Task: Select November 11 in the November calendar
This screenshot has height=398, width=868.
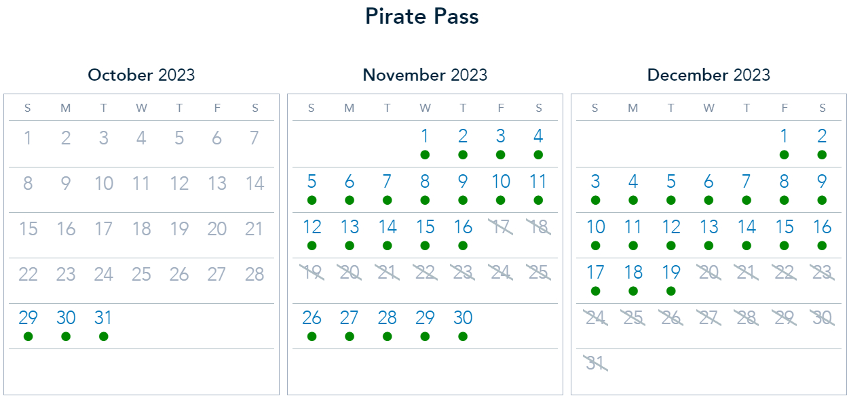Action: point(538,182)
